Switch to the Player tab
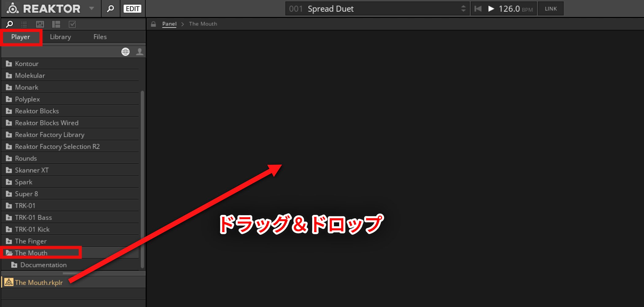The width and height of the screenshot is (644, 307). 21,37
